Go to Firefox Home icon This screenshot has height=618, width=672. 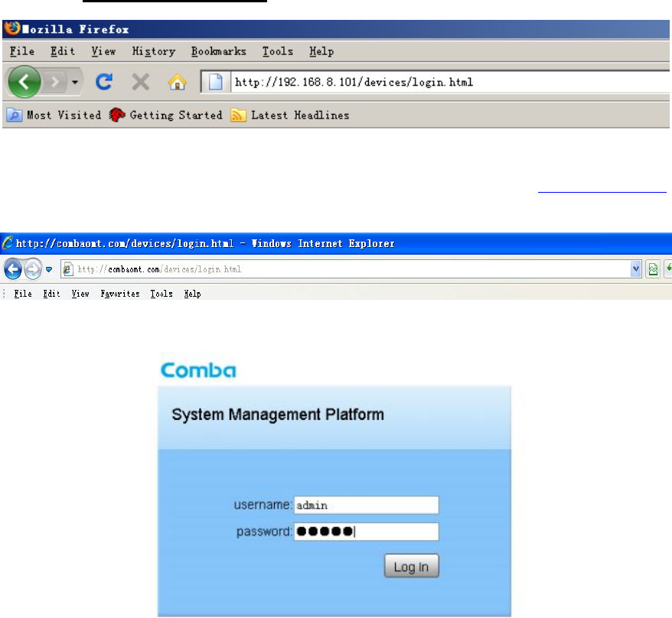pos(177,81)
